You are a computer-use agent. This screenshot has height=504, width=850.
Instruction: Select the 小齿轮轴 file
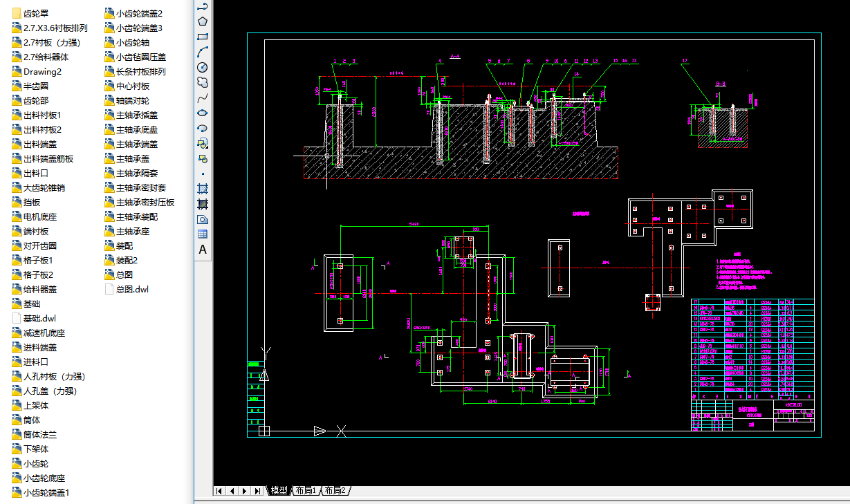tap(128, 42)
